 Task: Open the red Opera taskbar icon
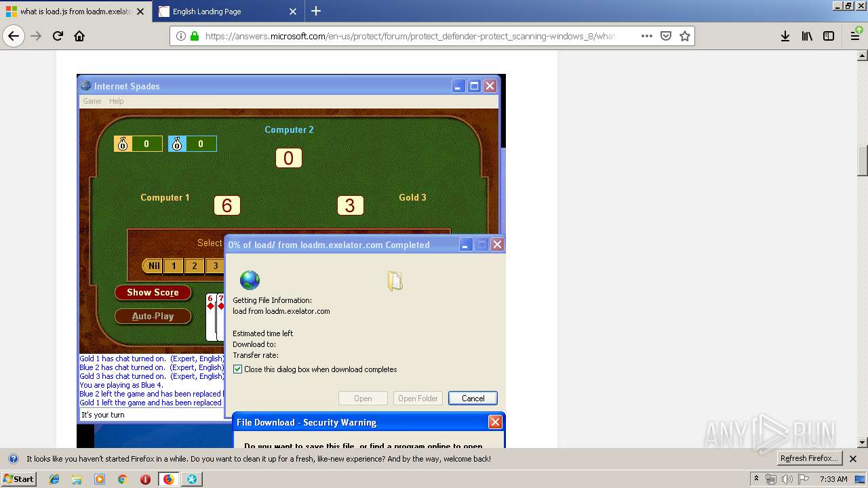point(145,479)
